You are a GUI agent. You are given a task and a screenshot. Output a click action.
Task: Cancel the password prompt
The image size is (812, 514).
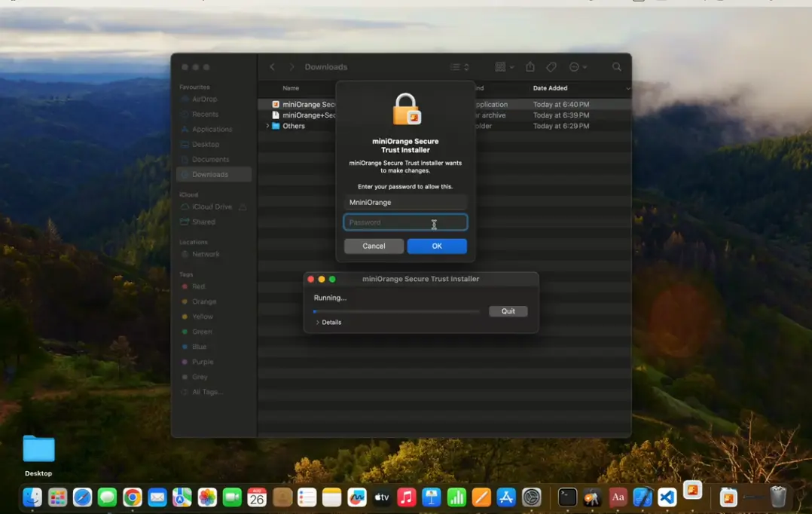point(374,246)
